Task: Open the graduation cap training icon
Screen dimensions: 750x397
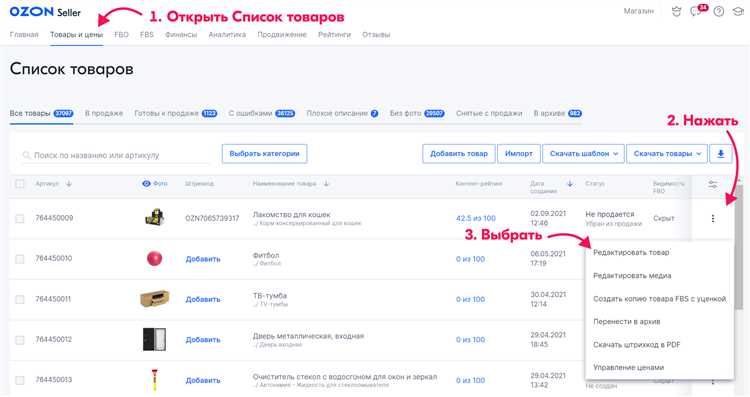Action: tap(738, 11)
